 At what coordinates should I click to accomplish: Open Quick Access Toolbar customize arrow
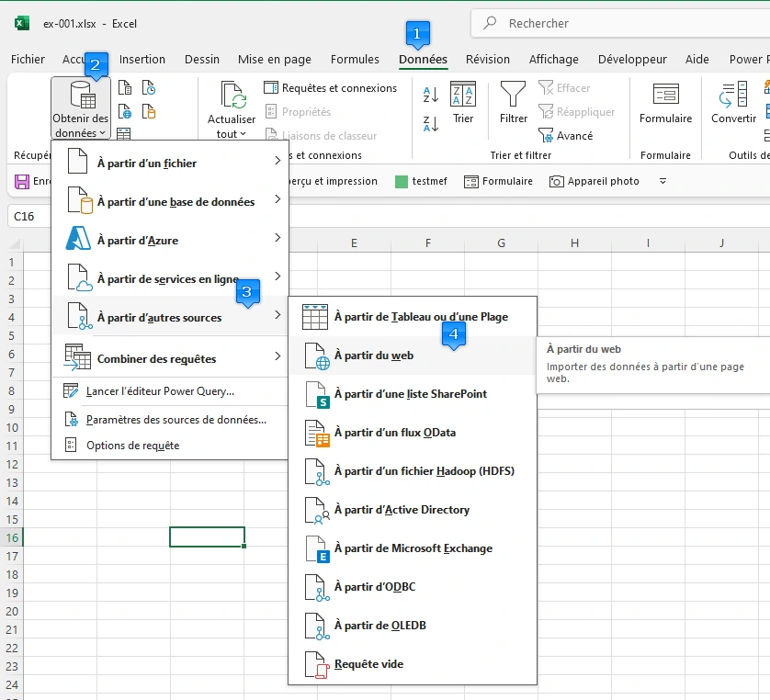[663, 182]
